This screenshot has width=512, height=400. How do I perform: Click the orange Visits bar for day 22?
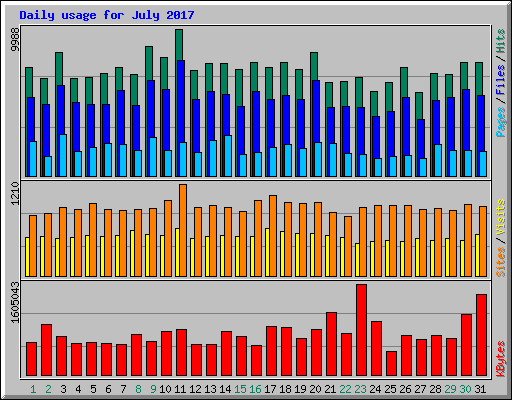(x=348, y=246)
